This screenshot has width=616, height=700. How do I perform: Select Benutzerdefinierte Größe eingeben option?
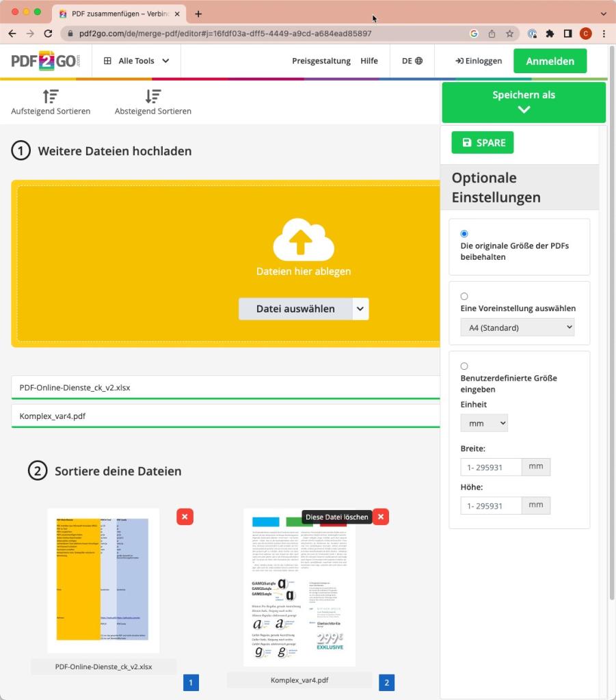coord(464,366)
